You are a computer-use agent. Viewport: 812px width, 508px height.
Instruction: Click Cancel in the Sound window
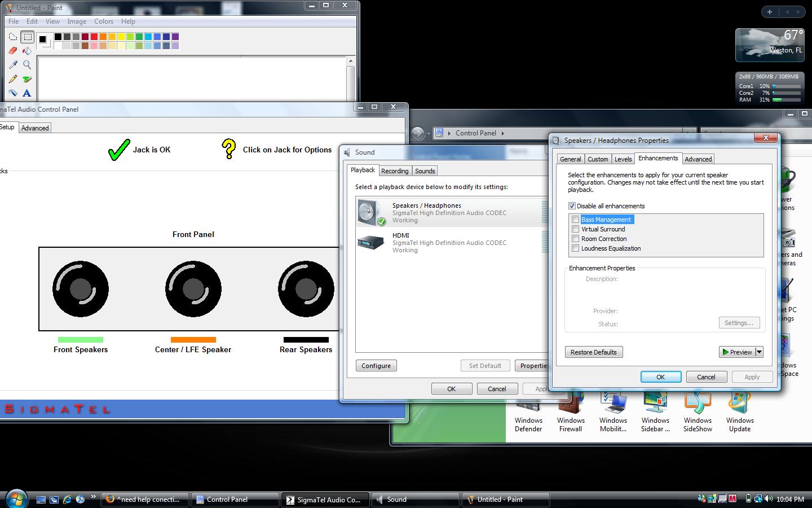[x=497, y=389]
